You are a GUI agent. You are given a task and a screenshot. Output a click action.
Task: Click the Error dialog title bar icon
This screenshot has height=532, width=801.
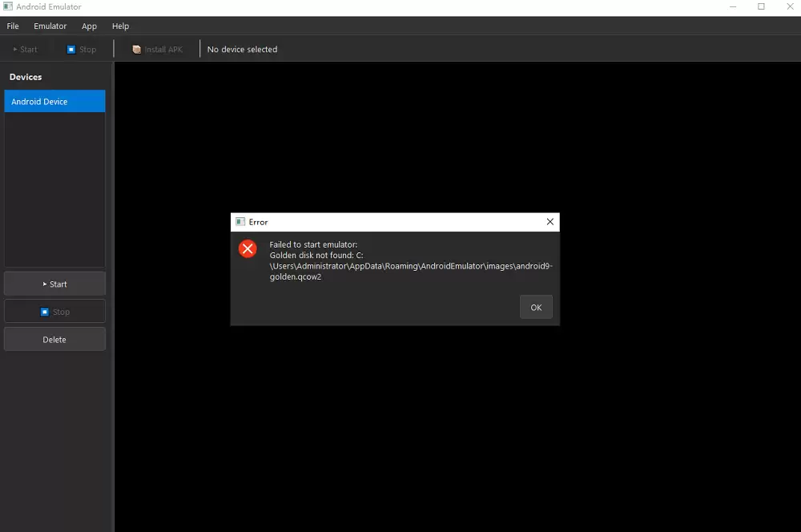pos(239,222)
